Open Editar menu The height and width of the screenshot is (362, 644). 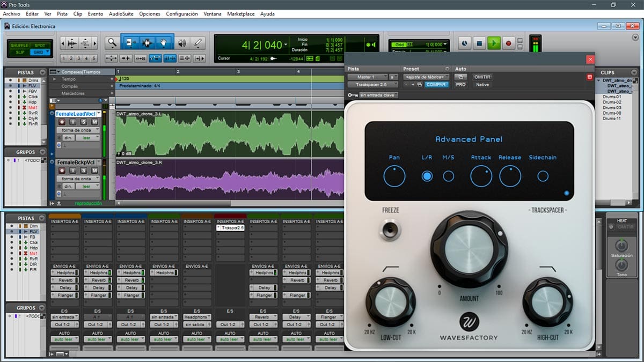click(32, 14)
